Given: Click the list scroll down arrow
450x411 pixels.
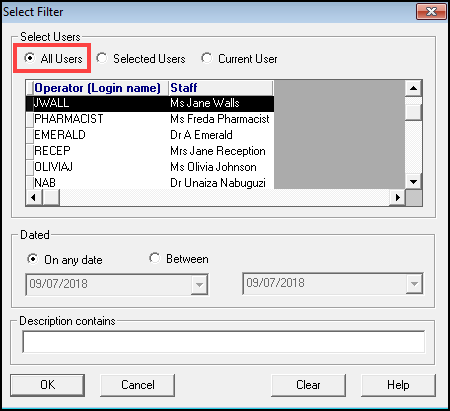Looking at the screenshot, I should (x=413, y=182).
